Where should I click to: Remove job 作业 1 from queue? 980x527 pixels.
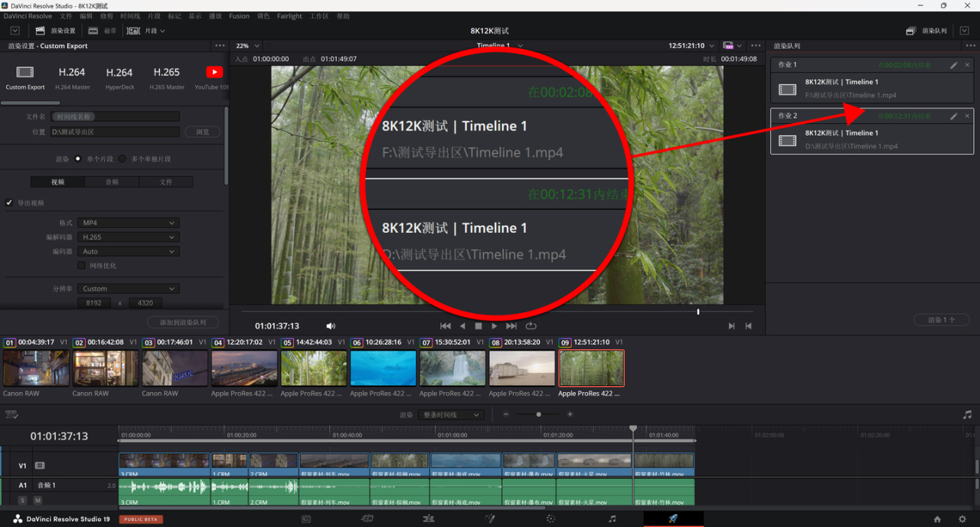pos(967,65)
